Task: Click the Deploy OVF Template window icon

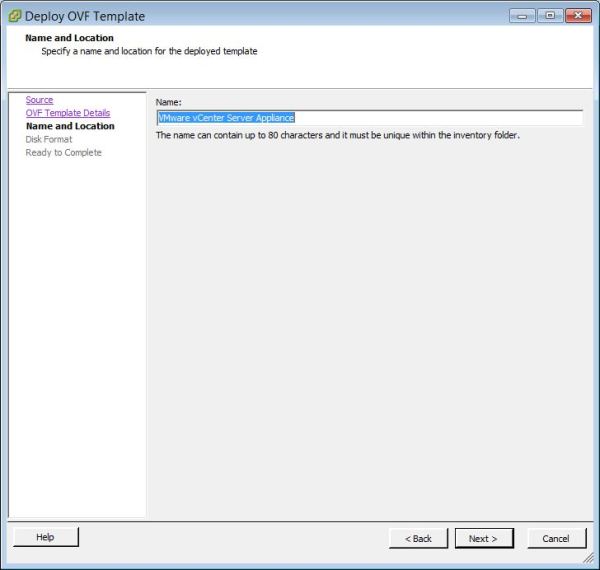Action: pyautogui.click(x=14, y=16)
